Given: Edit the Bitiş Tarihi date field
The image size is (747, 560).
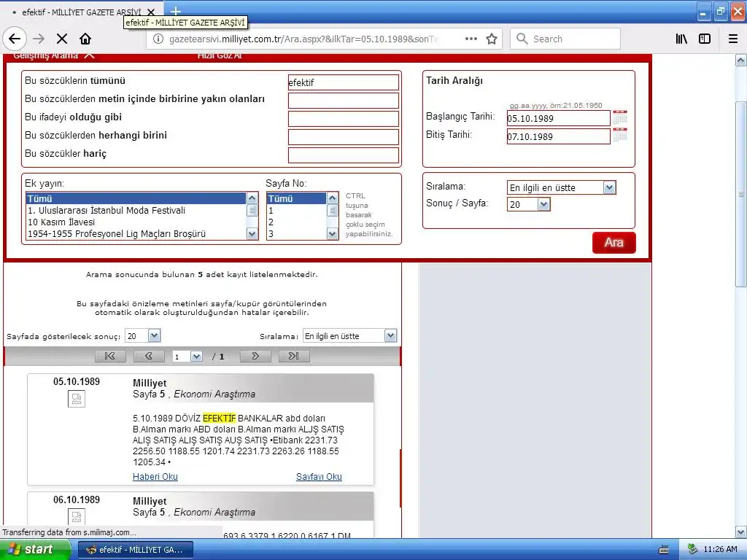Looking at the screenshot, I should point(558,136).
